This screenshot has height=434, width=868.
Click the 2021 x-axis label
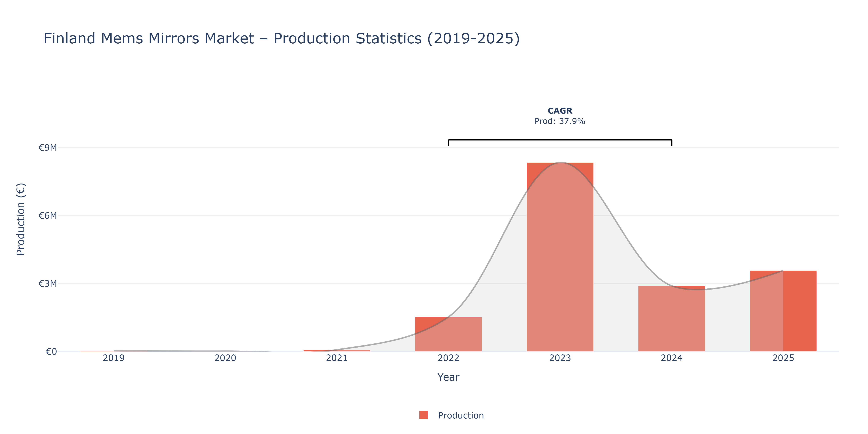tap(337, 358)
